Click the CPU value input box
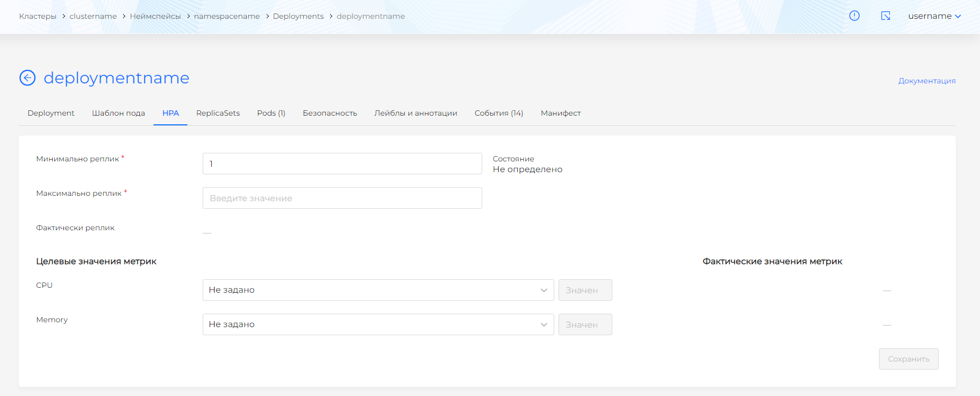 point(585,290)
